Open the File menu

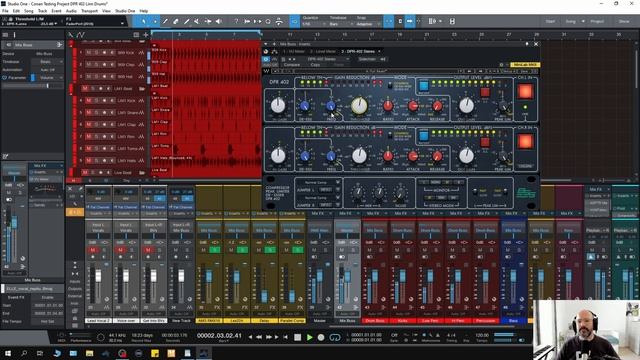click(x=5, y=11)
